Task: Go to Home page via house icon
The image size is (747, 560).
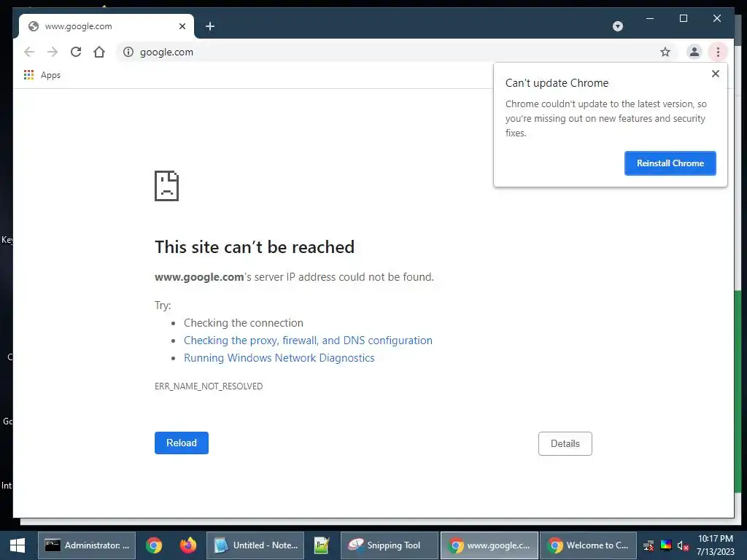Action: [99, 52]
